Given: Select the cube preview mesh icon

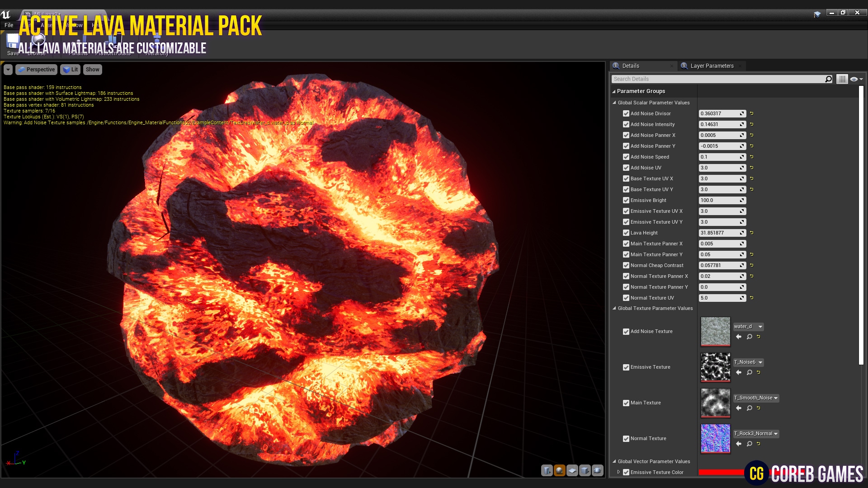Looking at the screenshot, I should 585,470.
